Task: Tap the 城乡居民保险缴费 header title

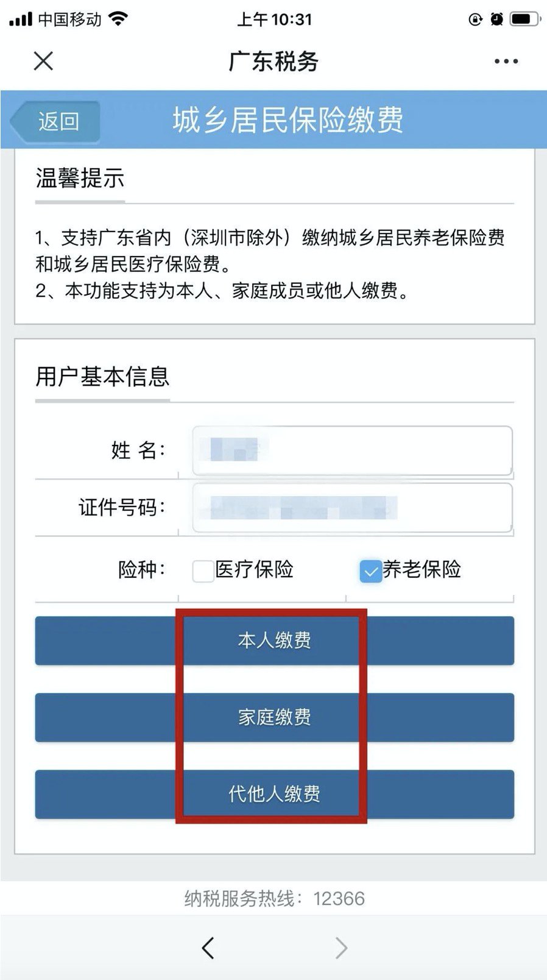Action: pyautogui.click(x=288, y=120)
